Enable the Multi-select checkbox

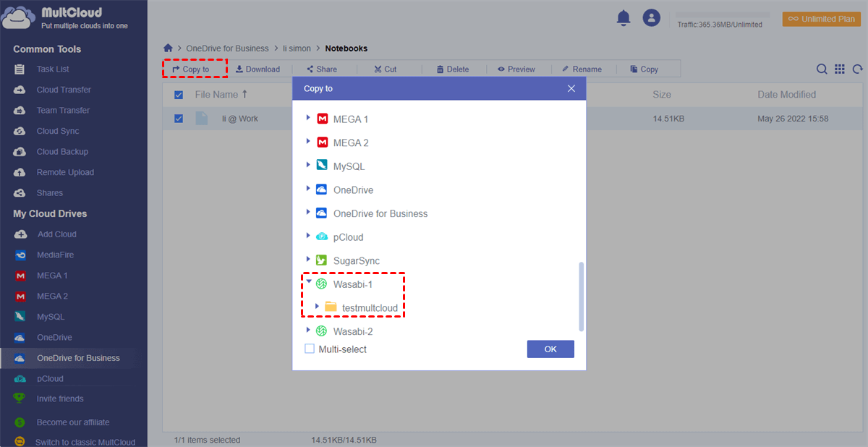(310, 349)
